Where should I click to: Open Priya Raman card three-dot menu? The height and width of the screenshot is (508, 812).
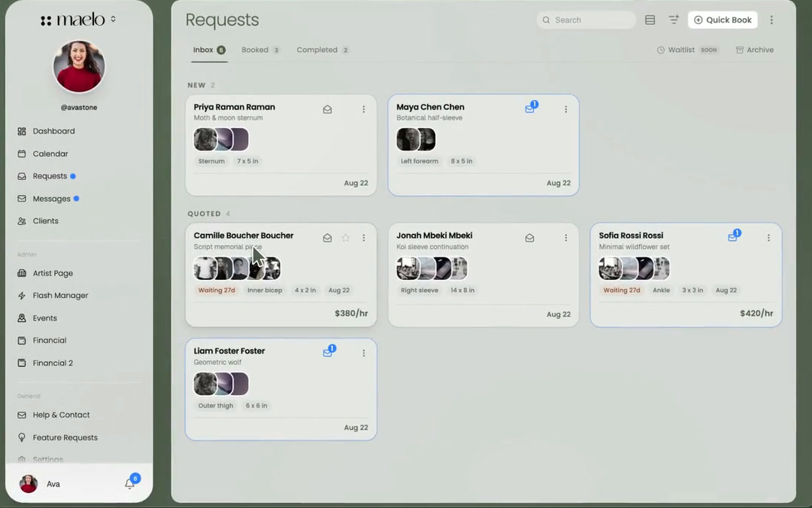click(364, 109)
